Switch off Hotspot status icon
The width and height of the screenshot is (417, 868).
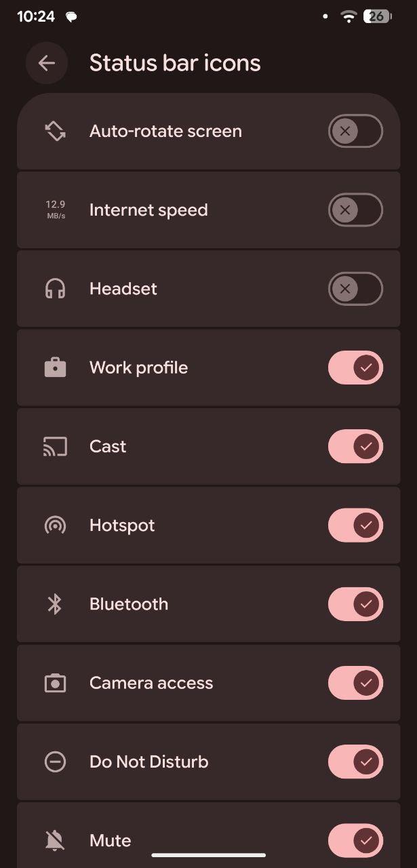(355, 525)
